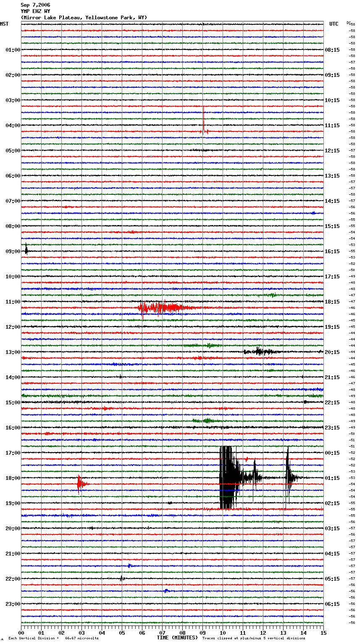Select minute tick label "10" on time axis

[x=223, y=633]
